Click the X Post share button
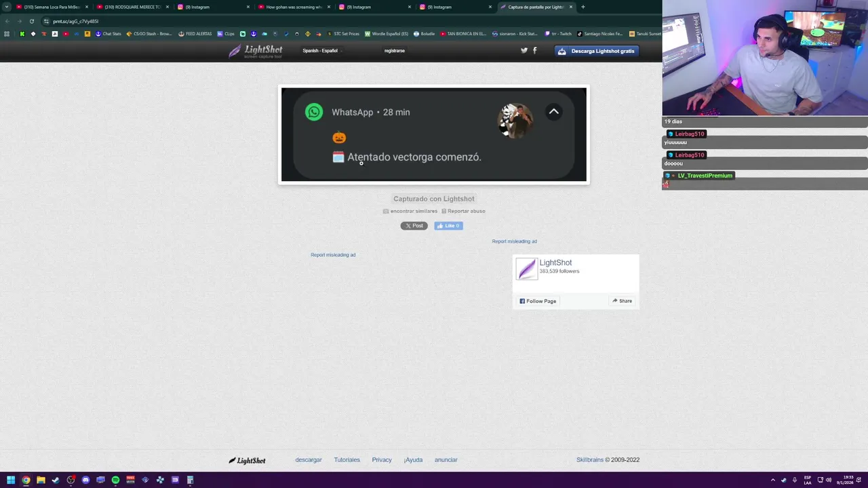The width and height of the screenshot is (868, 488). point(414,226)
